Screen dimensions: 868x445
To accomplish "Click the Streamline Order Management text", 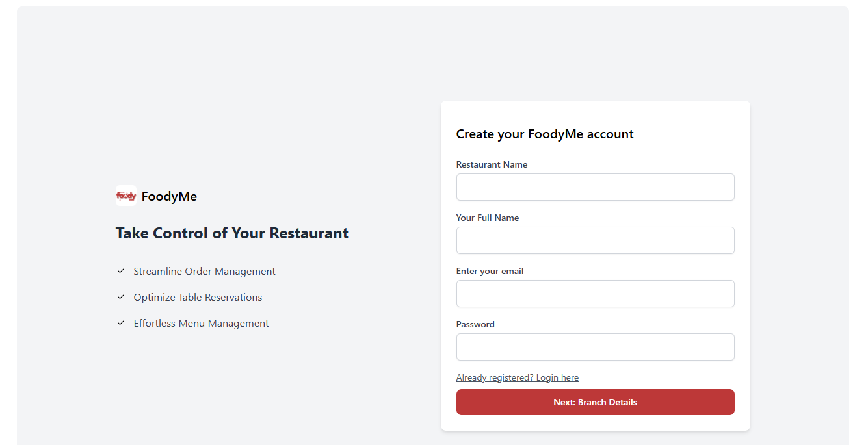I will coord(205,272).
